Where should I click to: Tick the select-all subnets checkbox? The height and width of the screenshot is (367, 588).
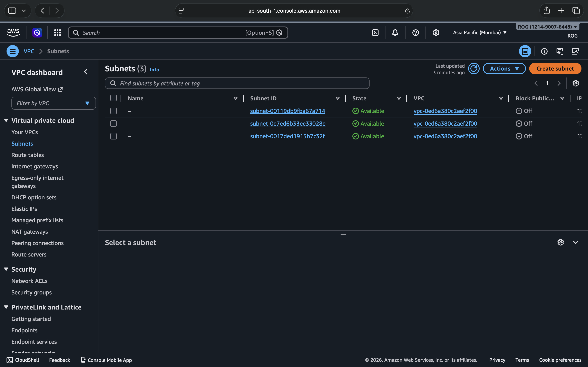114,98
